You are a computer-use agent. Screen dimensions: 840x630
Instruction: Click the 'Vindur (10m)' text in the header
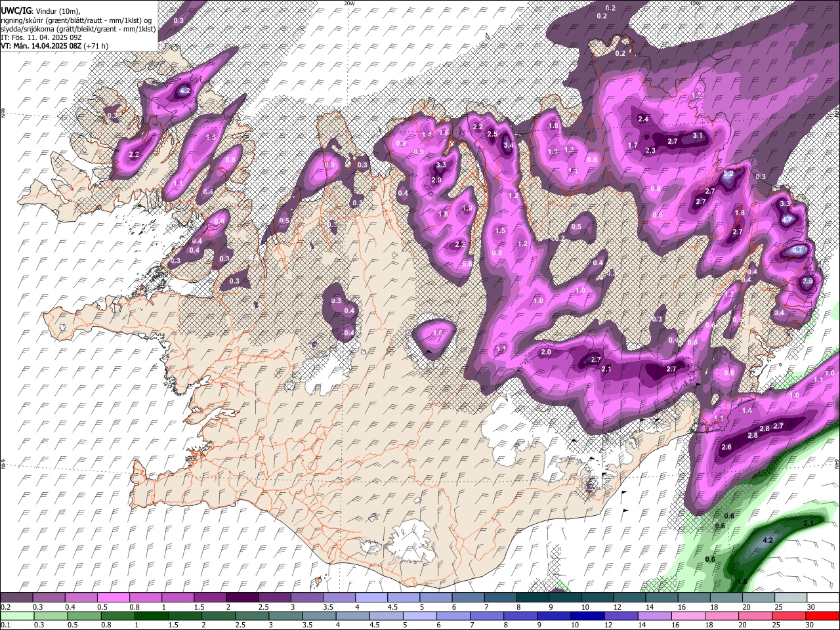pyautogui.click(x=58, y=11)
